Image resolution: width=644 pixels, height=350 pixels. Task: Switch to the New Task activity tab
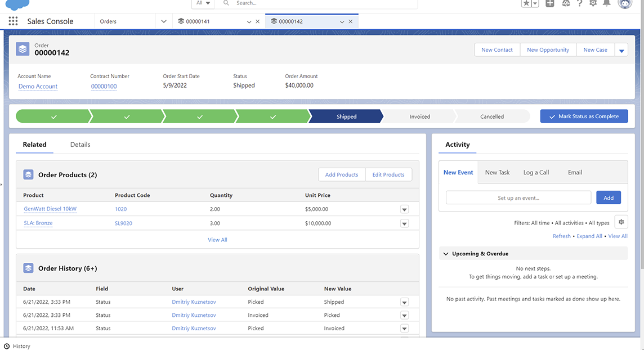[497, 172]
